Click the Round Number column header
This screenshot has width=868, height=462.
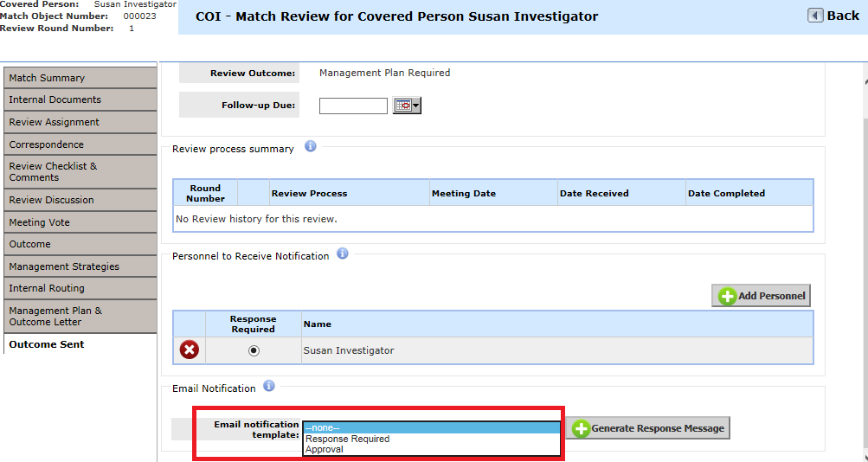pyautogui.click(x=205, y=193)
